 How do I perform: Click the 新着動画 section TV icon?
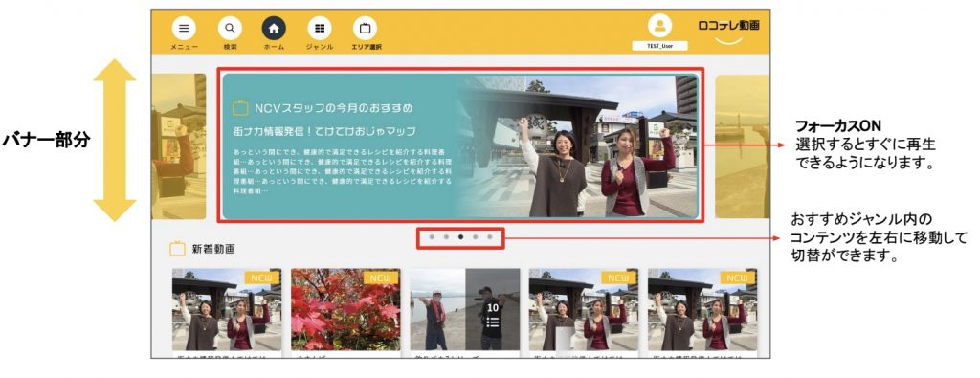(x=177, y=249)
